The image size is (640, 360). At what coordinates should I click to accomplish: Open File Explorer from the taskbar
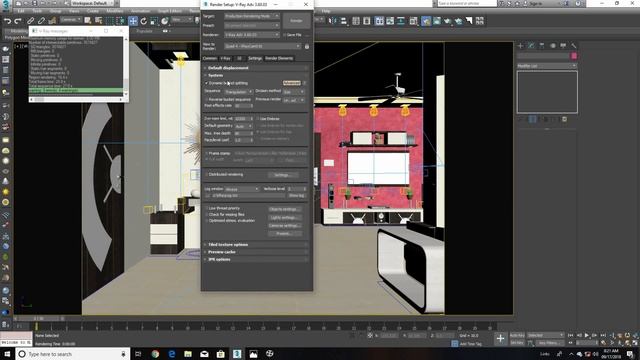tap(188, 354)
